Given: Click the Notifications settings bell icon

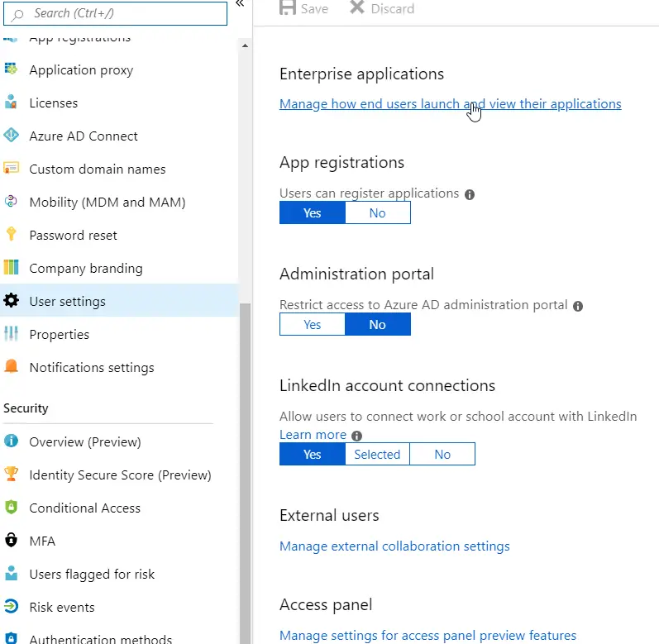Looking at the screenshot, I should click(11, 368).
